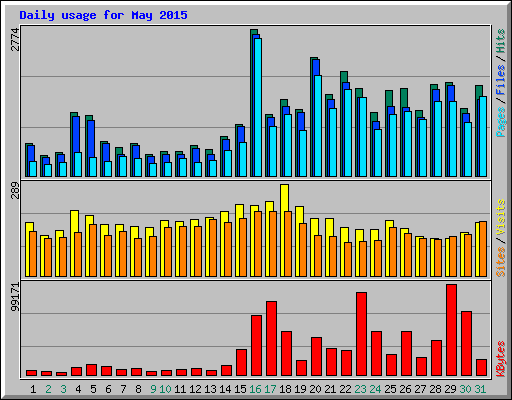Click day label 22 on the x-axis

tap(345, 389)
